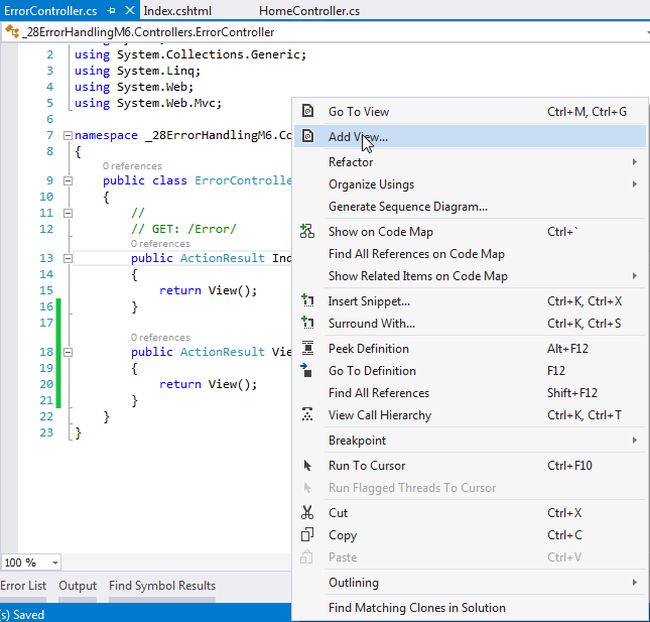Click the Show on Code Map icon

coord(308,232)
